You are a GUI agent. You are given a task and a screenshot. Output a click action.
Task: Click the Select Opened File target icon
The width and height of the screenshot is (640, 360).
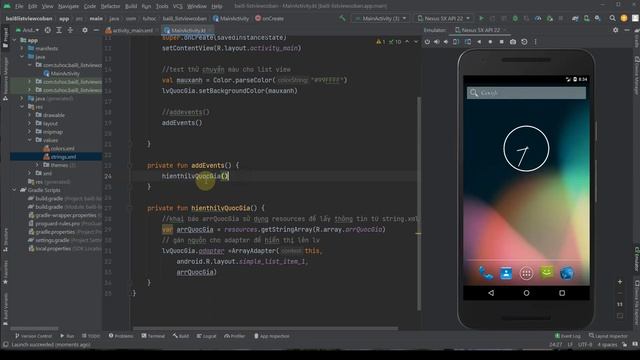tap(48, 30)
